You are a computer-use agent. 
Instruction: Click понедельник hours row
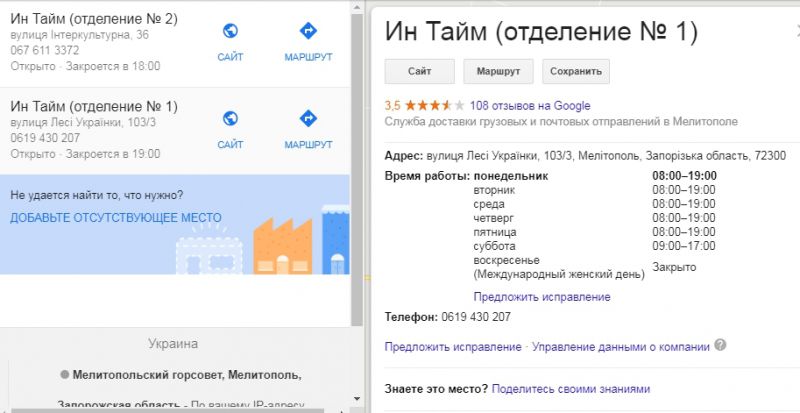pyautogui.click(x=595, y=176)
